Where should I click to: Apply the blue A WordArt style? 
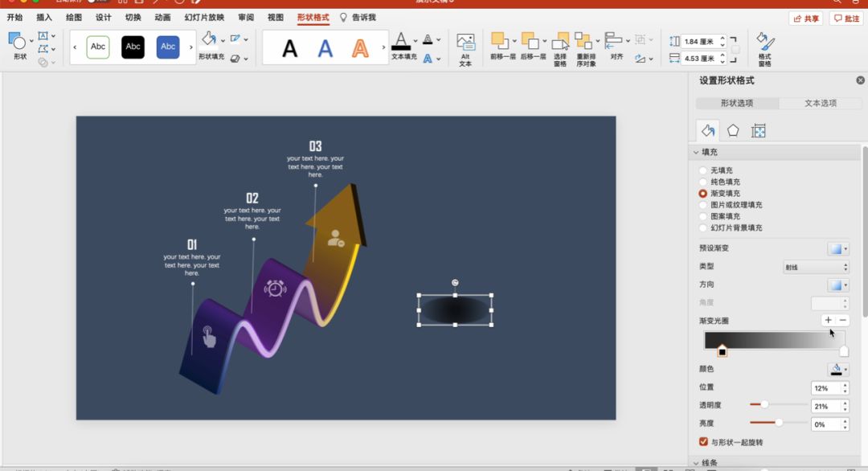[325, 49]
